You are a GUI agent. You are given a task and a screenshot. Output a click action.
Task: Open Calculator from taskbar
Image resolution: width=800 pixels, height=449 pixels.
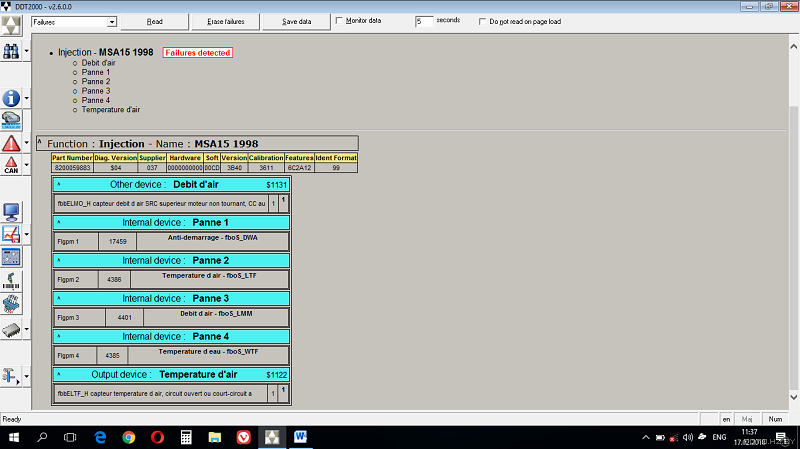click(x=186, y=437)
